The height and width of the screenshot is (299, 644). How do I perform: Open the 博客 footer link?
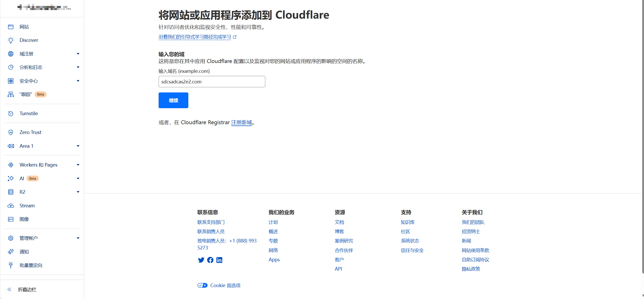click(339, 232)
